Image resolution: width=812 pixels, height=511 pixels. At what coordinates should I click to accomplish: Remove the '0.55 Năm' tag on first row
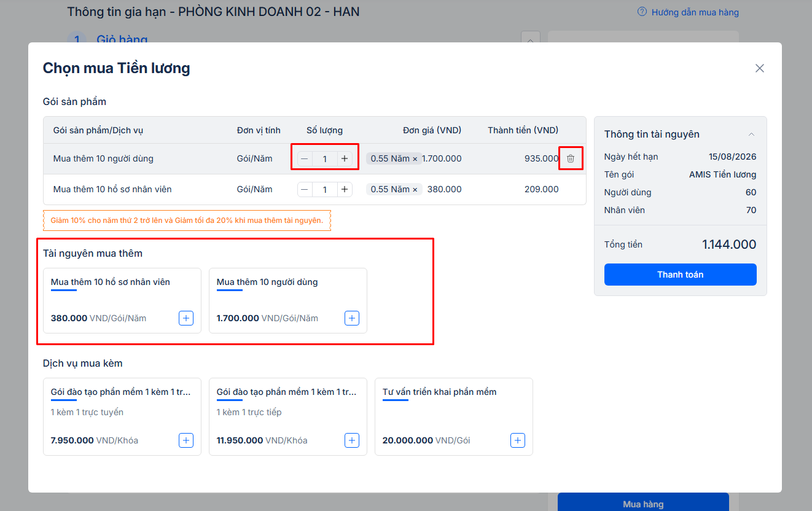[415, 158]
